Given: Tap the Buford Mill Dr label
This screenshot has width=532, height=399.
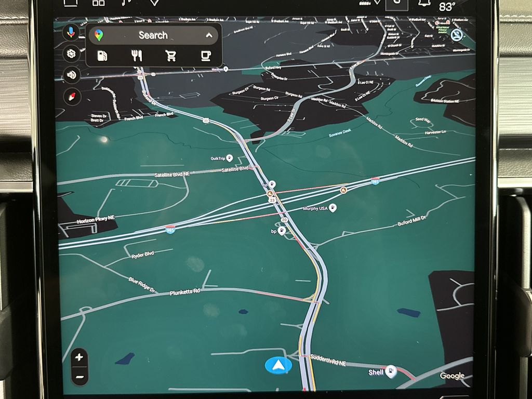Looking at the screenshot, I should tap(411, 220).
